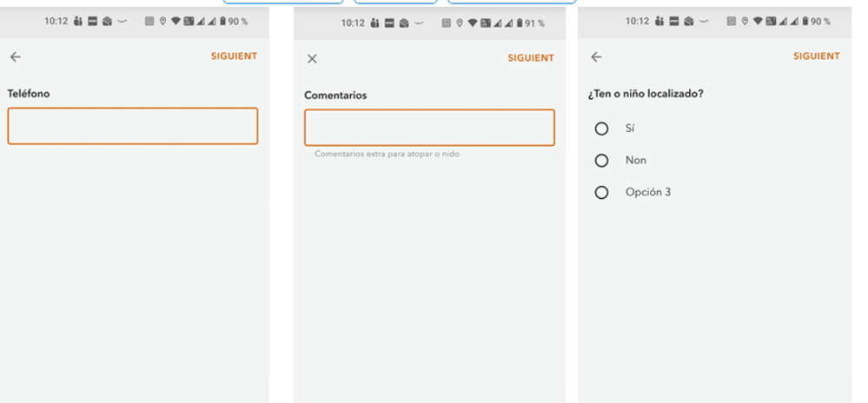Image resolution: width=868 pixels, height=403 pixels.
Task: Select the Sí radio option
Action: 601,129
